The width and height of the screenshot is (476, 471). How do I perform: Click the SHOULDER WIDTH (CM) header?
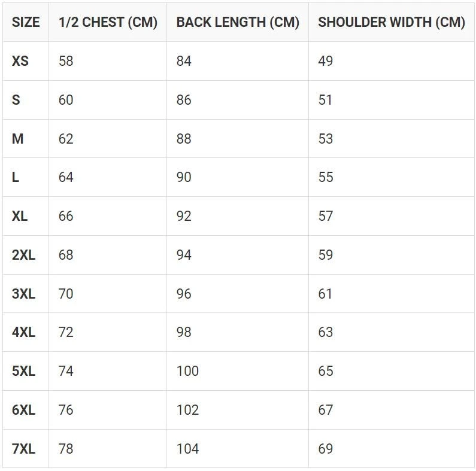[x=392, y=22]
